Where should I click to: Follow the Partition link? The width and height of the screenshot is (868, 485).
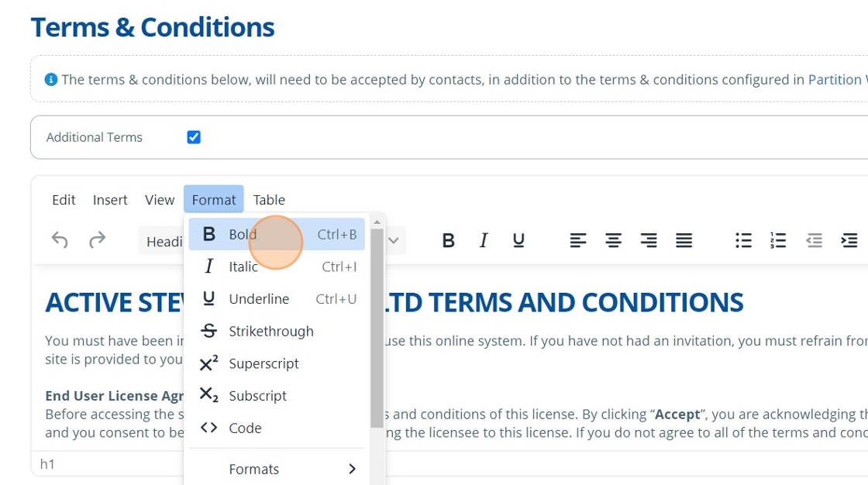(x=835, y=79)
